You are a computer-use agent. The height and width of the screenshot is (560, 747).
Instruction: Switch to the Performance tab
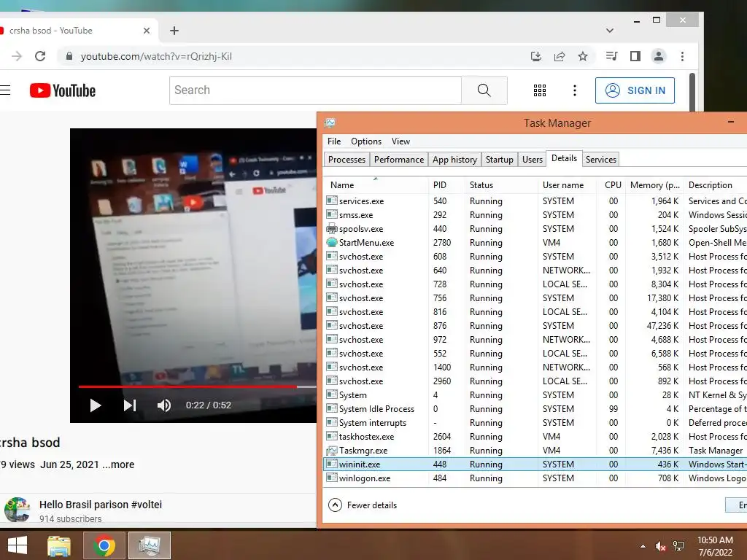tap(399, 160)
